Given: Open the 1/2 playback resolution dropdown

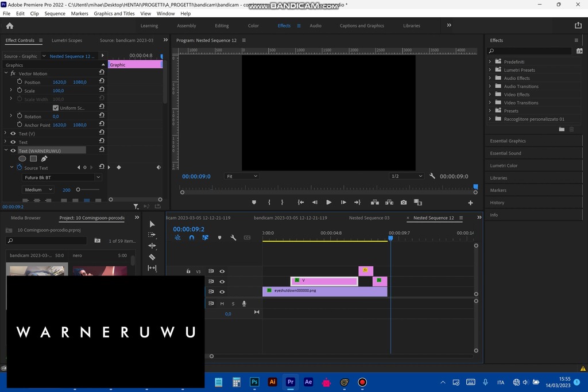Looking at the screenshot, I should coord(407,176).
